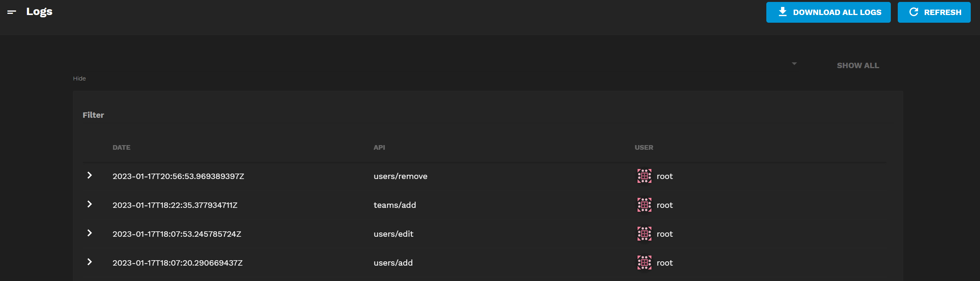Screen dimensions: 980x281
Task: Select the root avatar on the teams/add row
Action: (x=643, y=205)
